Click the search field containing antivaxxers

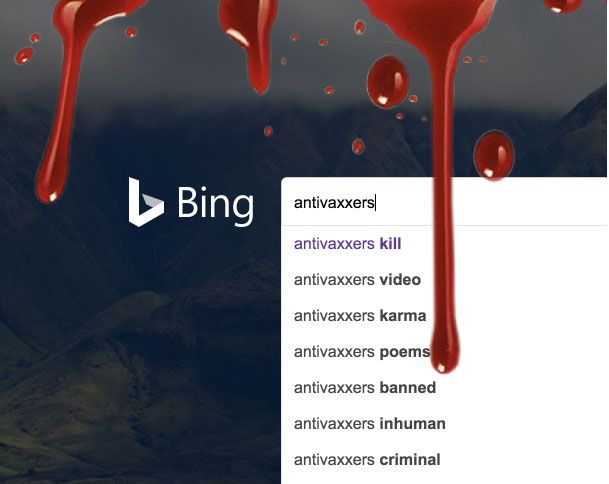pyautogui.click(x=444, y=201)
